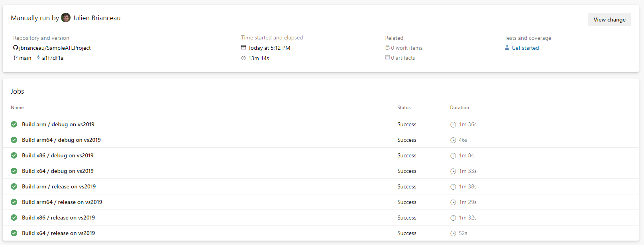Select Build x64 / release on vs2019 job

pos(59,233)
